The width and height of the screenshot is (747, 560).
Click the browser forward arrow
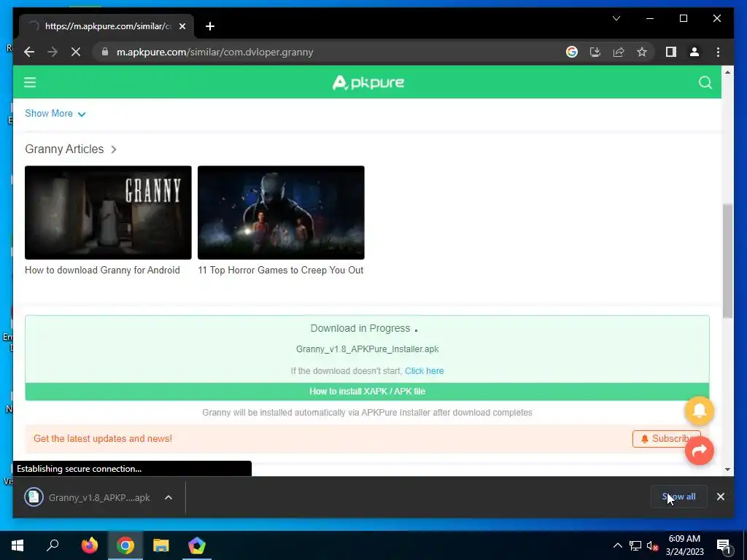coord(53,52)
